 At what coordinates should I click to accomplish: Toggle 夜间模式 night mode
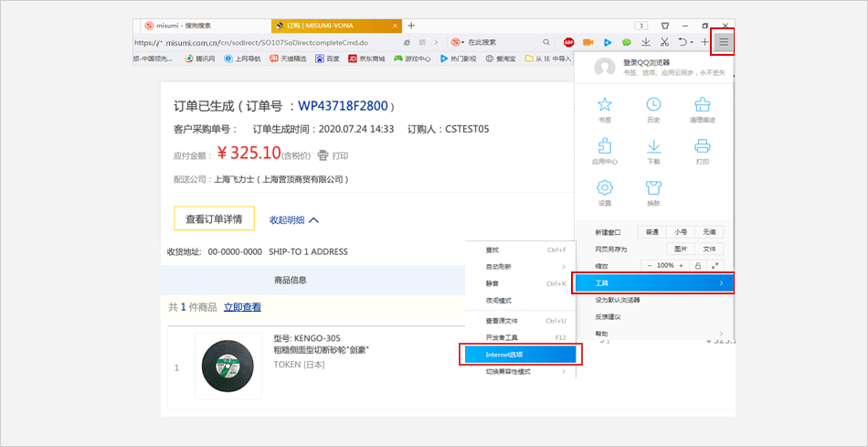click(499, 300)
